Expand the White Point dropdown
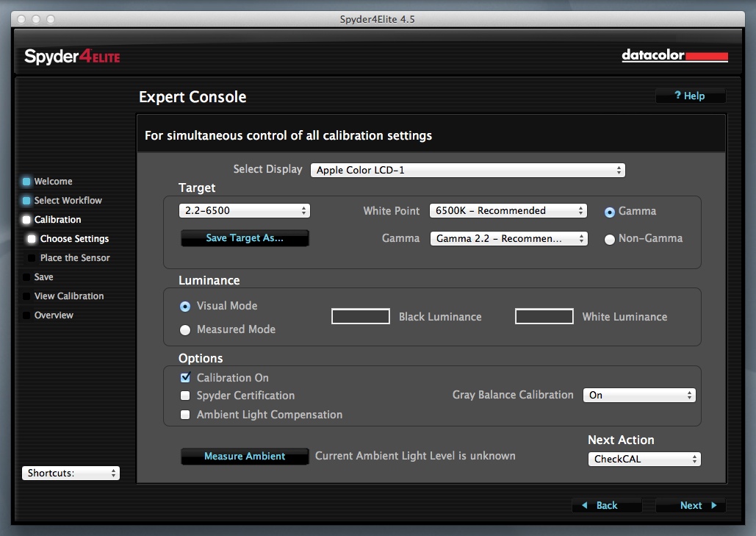The height and width of the screenshot is (536, 756). 508,211
